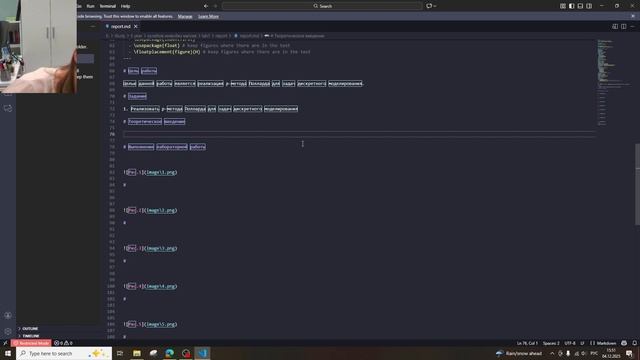Click Manage in restricted mode banner
The height and width of the screenshot is (360, 640).
(x=185, y=16)
